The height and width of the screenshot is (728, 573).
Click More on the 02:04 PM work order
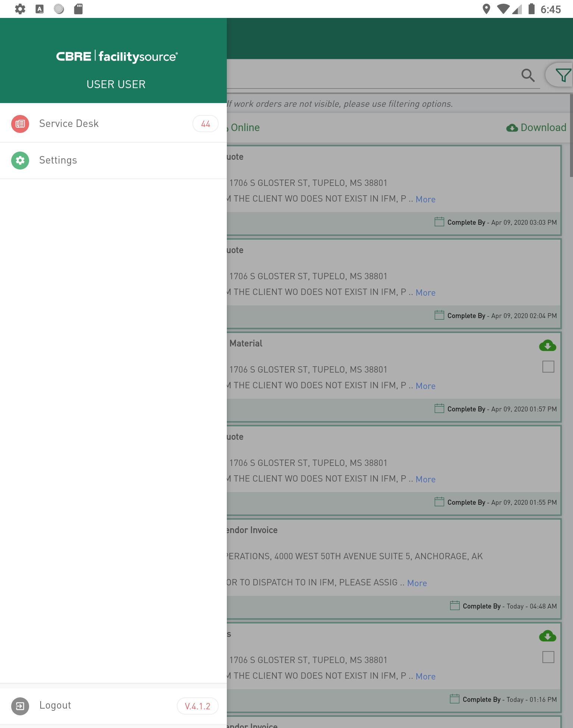[x=426, y=293]
